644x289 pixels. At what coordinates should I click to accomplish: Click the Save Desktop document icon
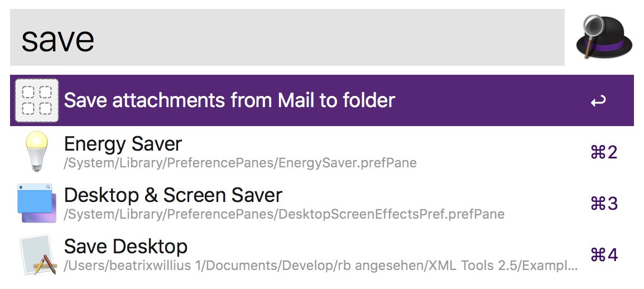[37, 254]
